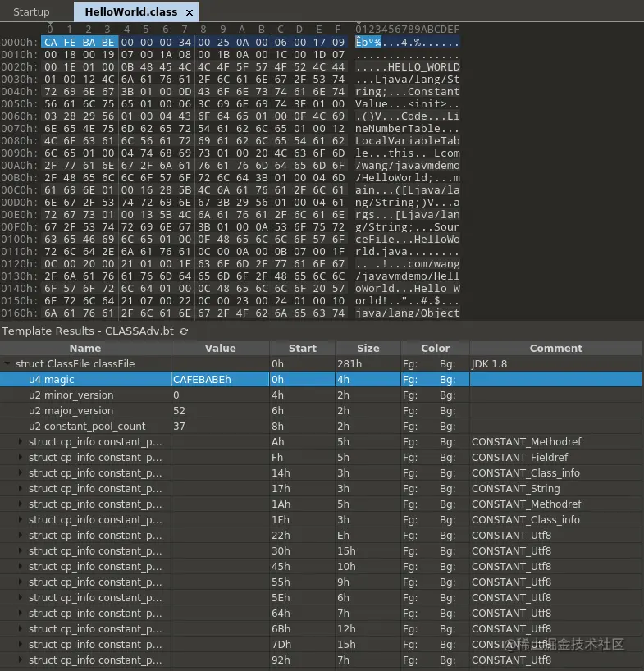Click the Comment column header
644x671 pixels.
point(556,349)
